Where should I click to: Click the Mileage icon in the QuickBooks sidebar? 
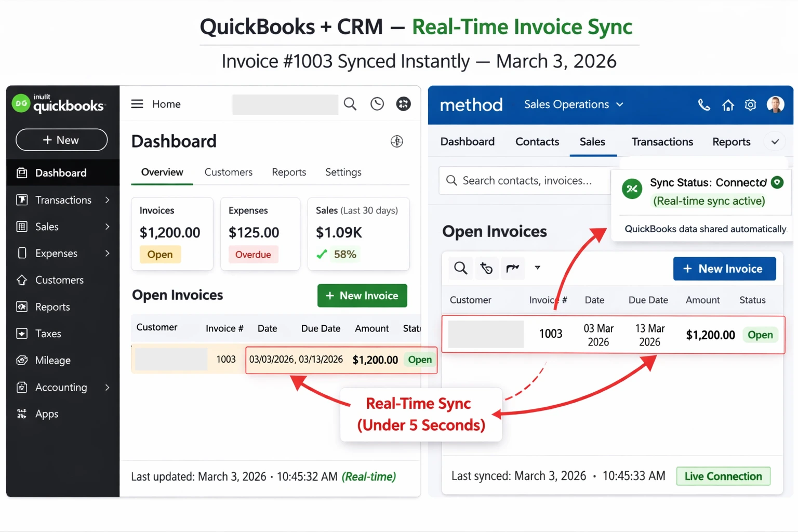click(22, 360)
